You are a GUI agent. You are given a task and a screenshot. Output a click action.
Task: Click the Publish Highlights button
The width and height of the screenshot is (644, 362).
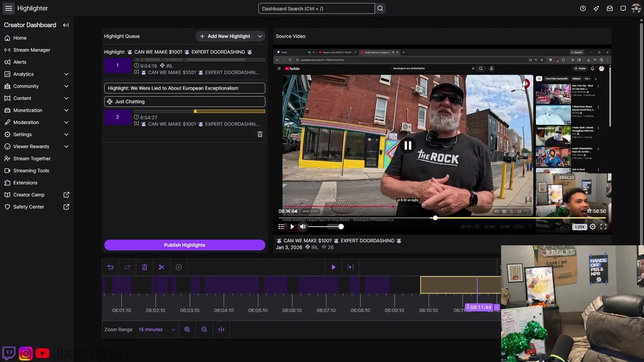tap(185, 245)
